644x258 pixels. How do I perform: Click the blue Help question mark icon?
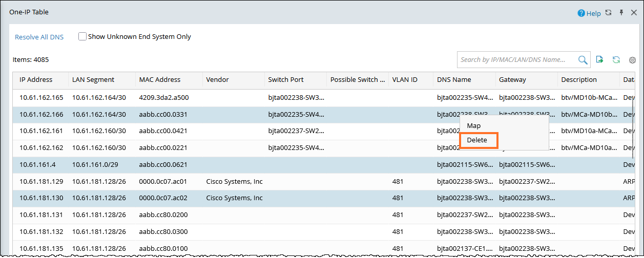click(x=581, y=13)
